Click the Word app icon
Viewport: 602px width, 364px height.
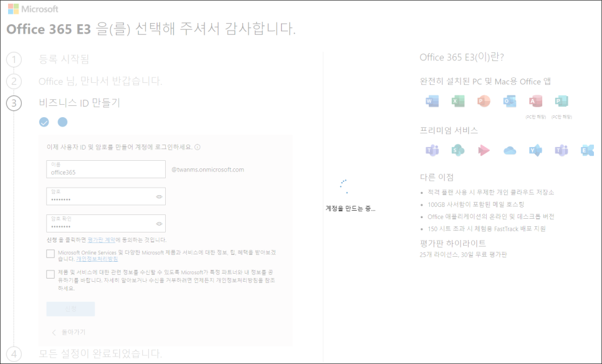pos(432,102)
